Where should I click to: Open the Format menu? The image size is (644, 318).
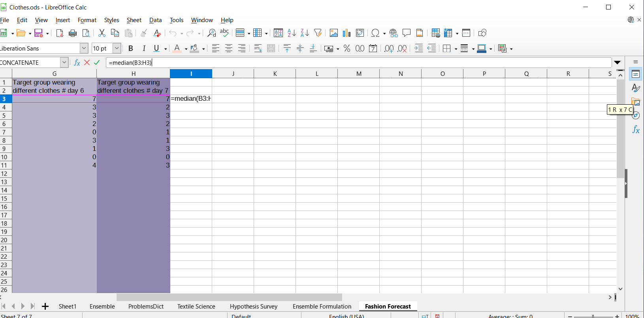87,20
